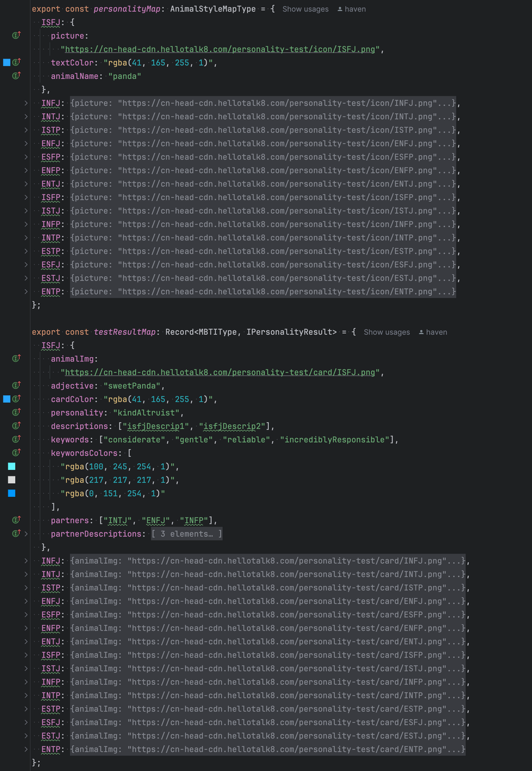This screenshot has height=771, width=532.
Task: Click the haven author hint beside personalityMap
Action: click(351, 9)
